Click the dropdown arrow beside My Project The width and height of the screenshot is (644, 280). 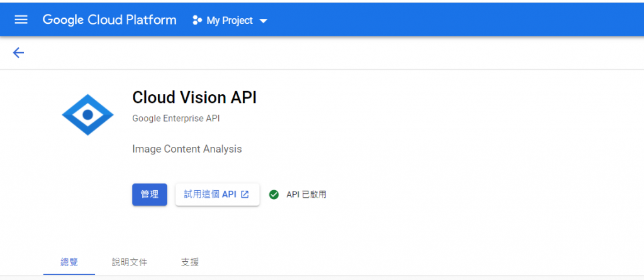click(x=264, y=21)
